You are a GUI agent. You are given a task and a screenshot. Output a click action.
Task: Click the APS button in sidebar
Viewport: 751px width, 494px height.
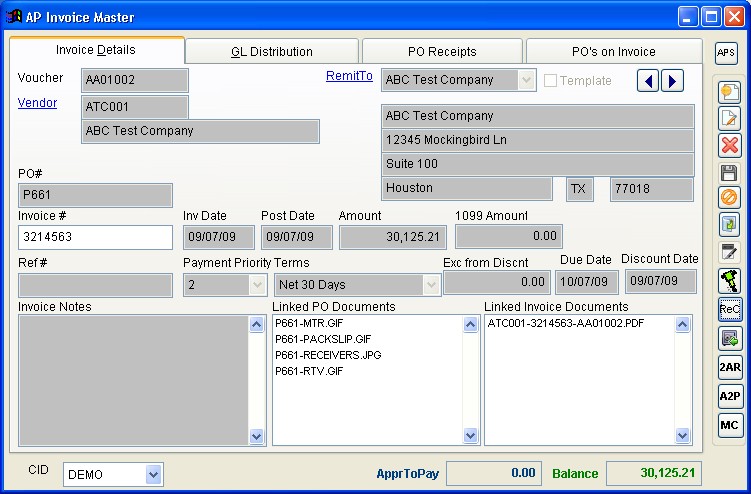(x=726, y=53)
